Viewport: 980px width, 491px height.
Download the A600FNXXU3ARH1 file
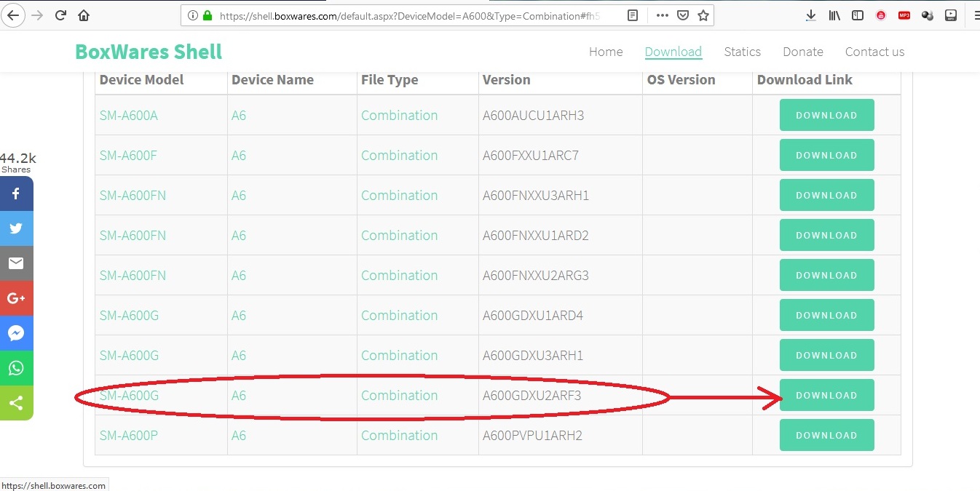pos(826,195)
